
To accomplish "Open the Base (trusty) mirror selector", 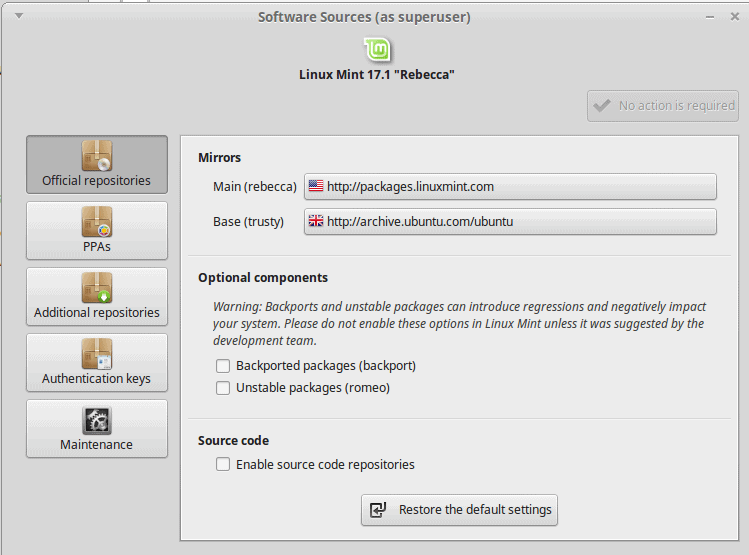I will [x=510, y=221].
